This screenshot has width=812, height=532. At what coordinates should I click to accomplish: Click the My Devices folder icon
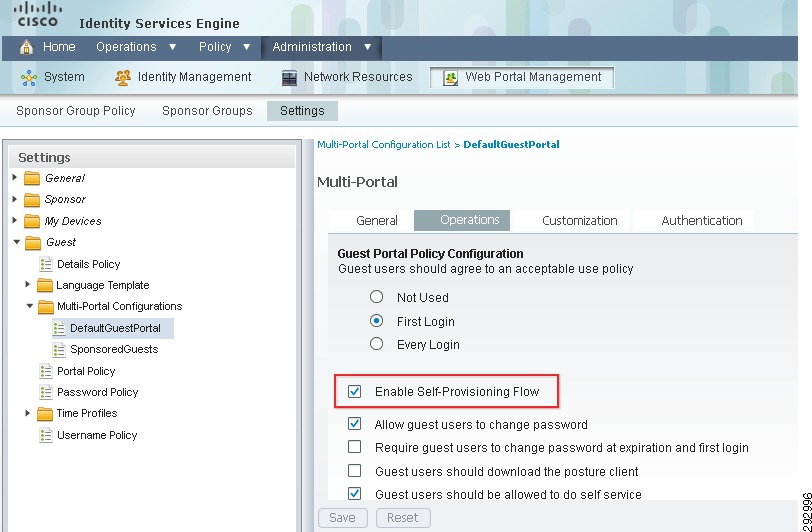coord(32,221)
